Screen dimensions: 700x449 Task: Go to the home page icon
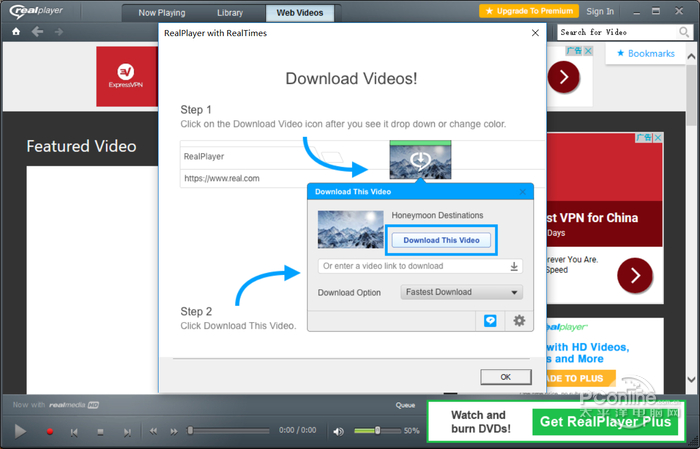pos(16,32)
